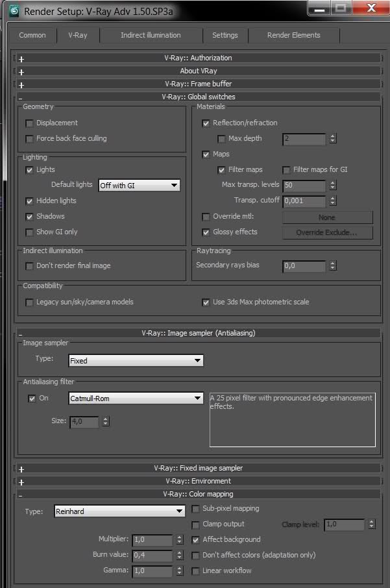Collapse the V-Ray:: Color mapping rollout
The width and height of the screenshot is (390, 588).
[x=199, y=495]
